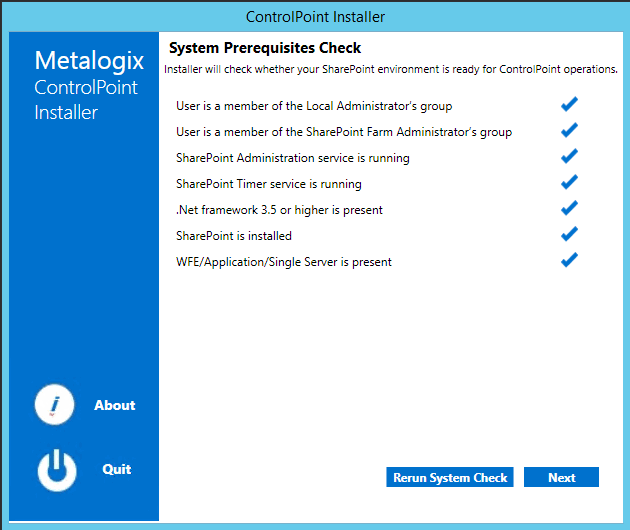Select text 'User is a member of the SharePoint Farm Administrator's group'

(x=344, y=132)
